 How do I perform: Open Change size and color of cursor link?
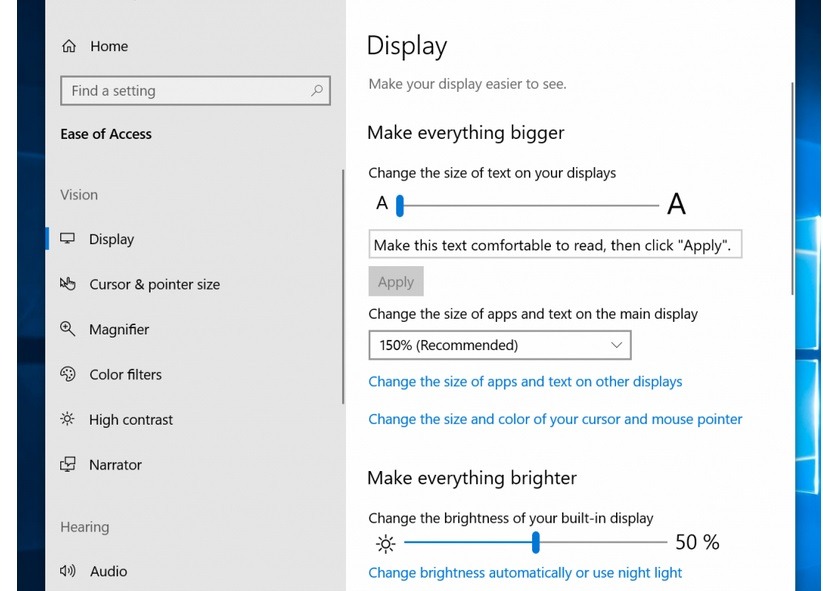click(x=555, y=419)
